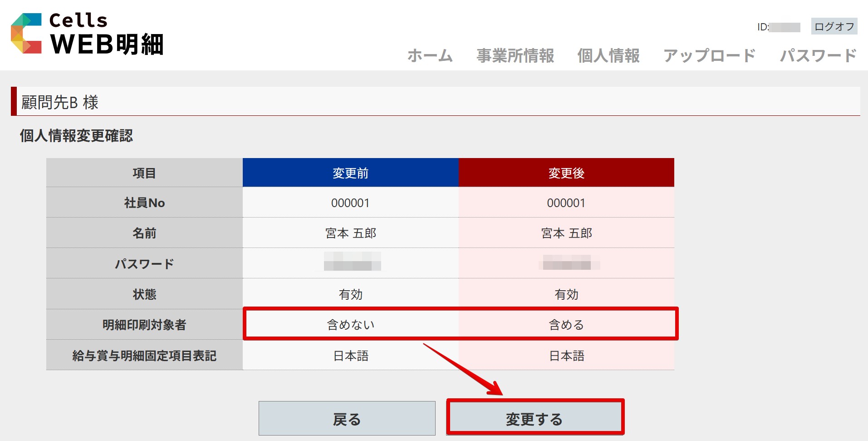Screen dimensions: 868x441
Task: Go to the 事業所情報 page
Action: (515, 56)
